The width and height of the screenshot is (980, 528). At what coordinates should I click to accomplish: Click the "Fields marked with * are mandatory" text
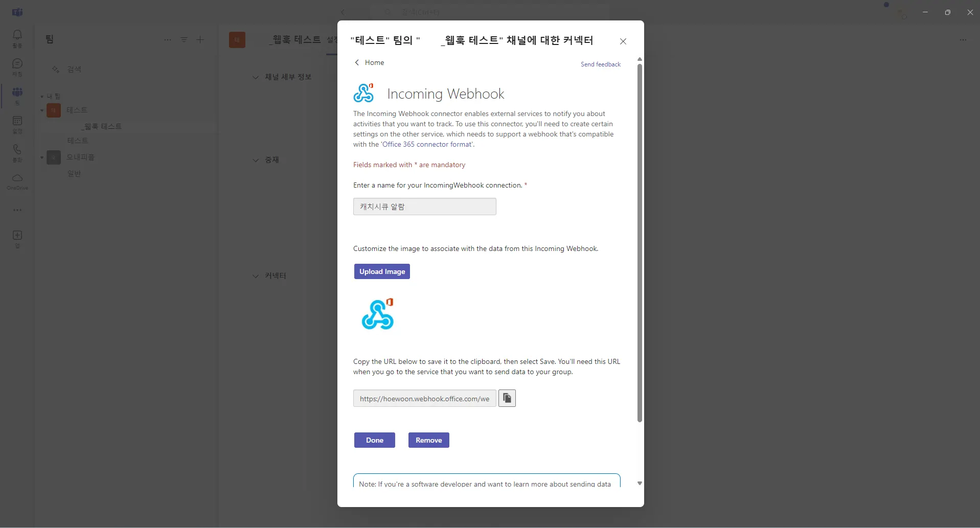(x=409, y=165)
